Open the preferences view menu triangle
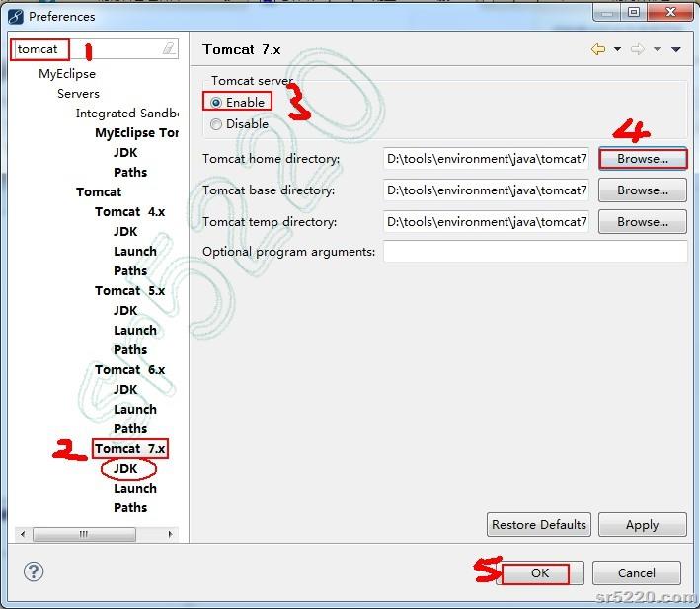 coord(676,49)
